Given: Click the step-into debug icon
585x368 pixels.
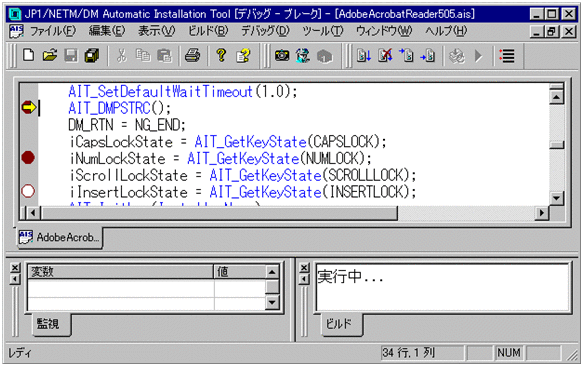Looking at the screenshot, I should click(x=364, y=56).
